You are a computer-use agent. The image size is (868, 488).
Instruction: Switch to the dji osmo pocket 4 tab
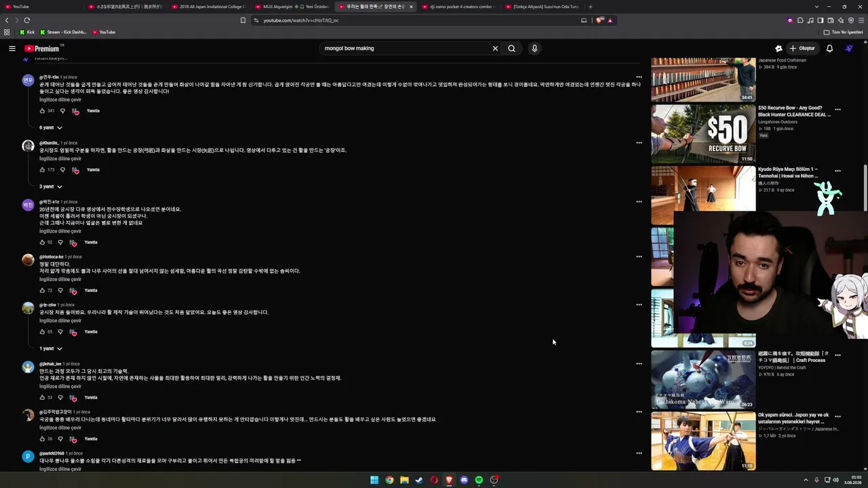tap(460, 7)
